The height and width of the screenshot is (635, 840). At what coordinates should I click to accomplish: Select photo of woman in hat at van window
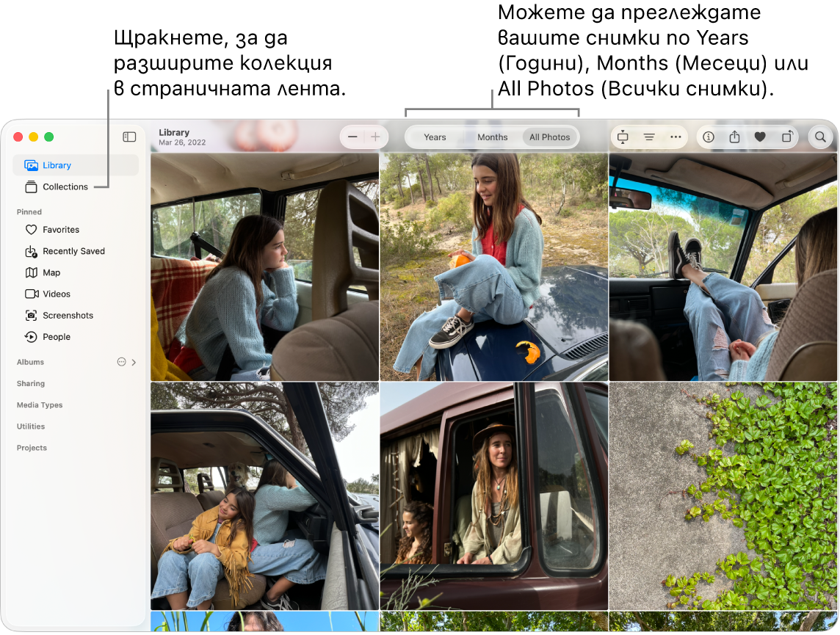tap(494, 496)
